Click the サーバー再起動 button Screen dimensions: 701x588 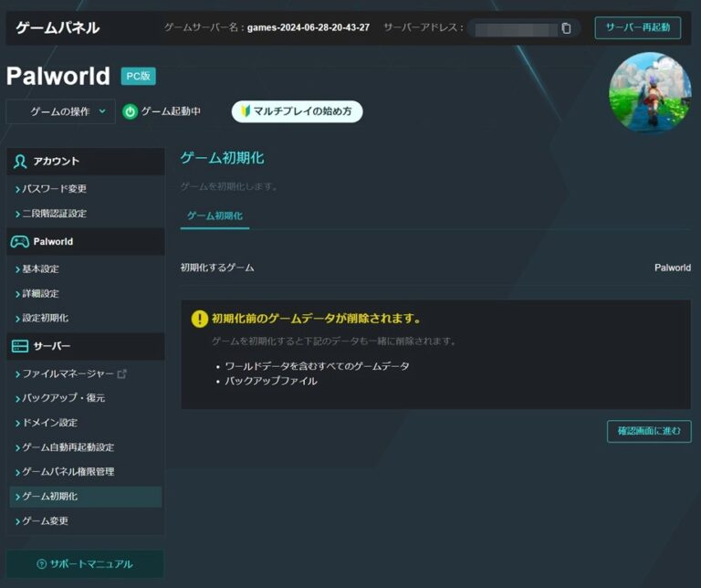point(638,27)
